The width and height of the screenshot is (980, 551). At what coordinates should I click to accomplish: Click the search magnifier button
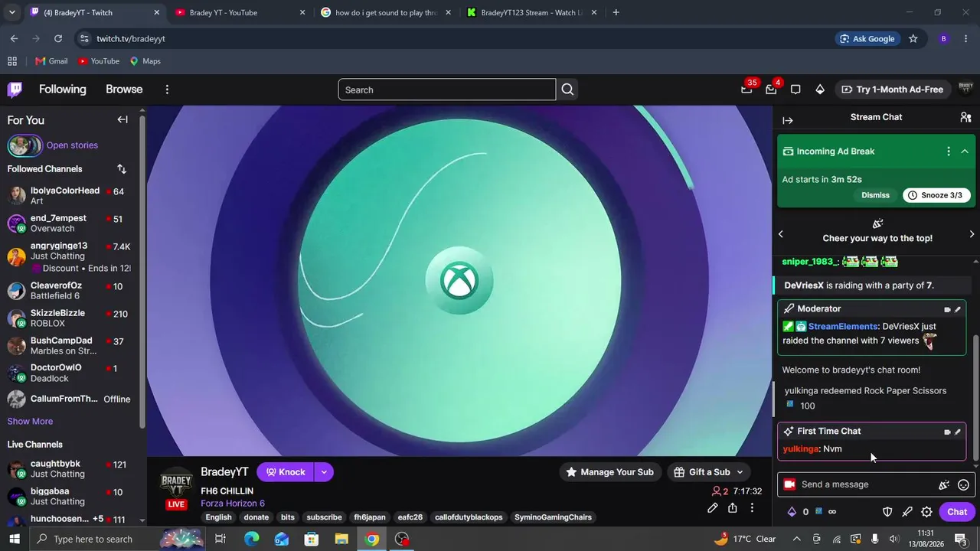(567, 90)
